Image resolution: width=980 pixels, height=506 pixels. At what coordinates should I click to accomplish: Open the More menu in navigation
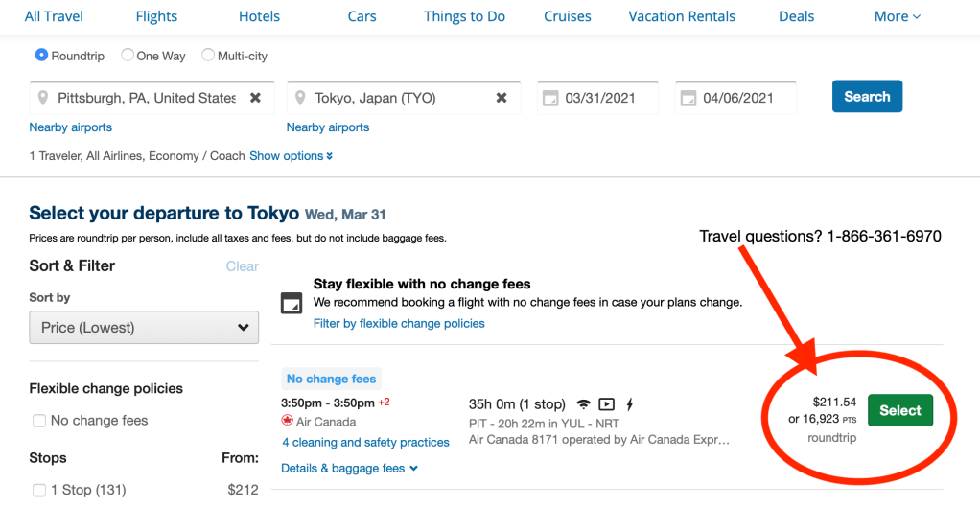click(x=897, y=16)
